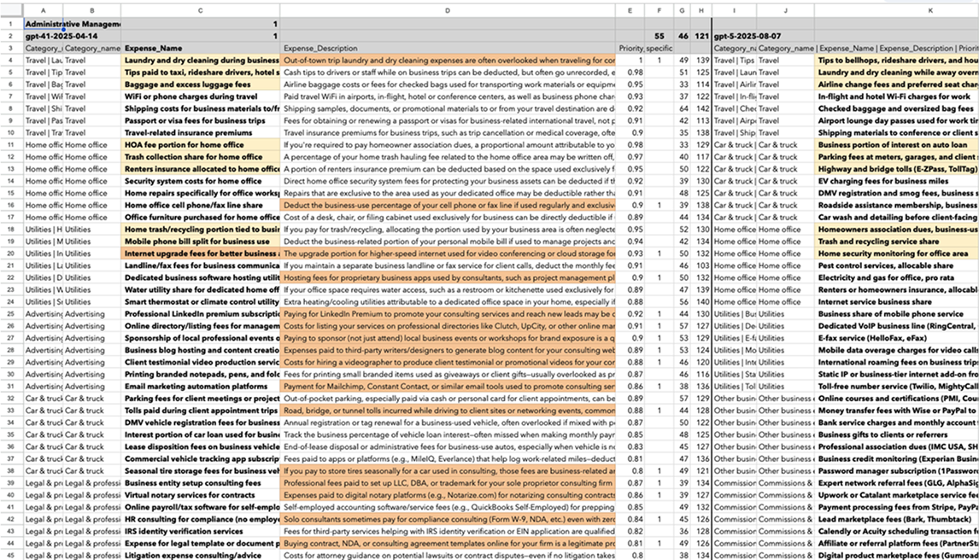Click 'Laundry and dry cleaning during business' cell
This screenshot has width=979, height=560.
point(201,61)
